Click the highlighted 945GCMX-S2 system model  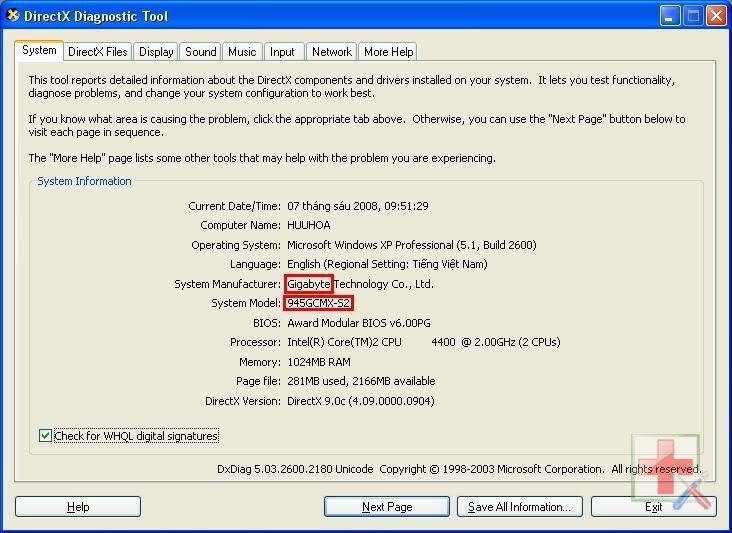click(x=319, y=303)
